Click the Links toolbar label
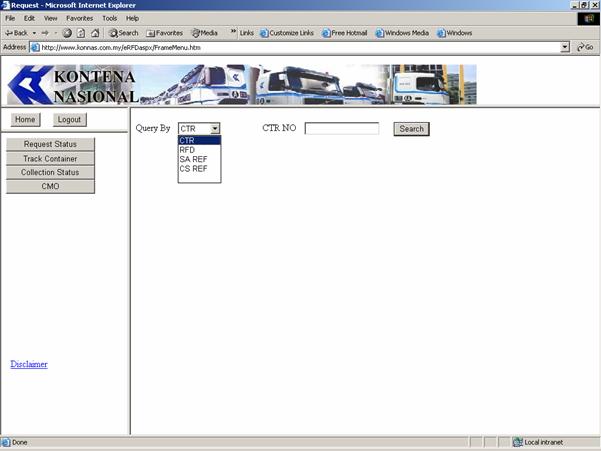The height and width of the screenshot is (451, 601). click(246, 33)
